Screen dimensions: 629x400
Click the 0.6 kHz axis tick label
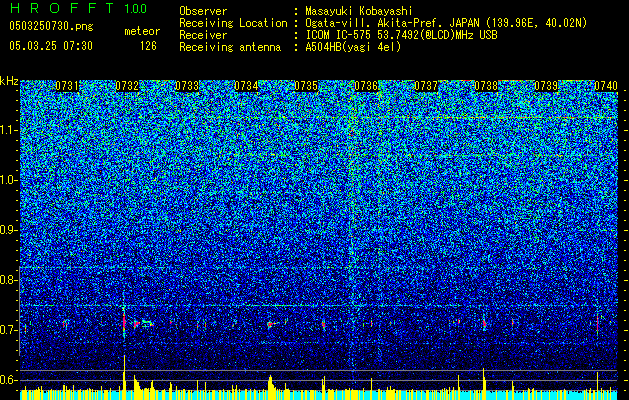pyautogui.click(x=8, y=380)
